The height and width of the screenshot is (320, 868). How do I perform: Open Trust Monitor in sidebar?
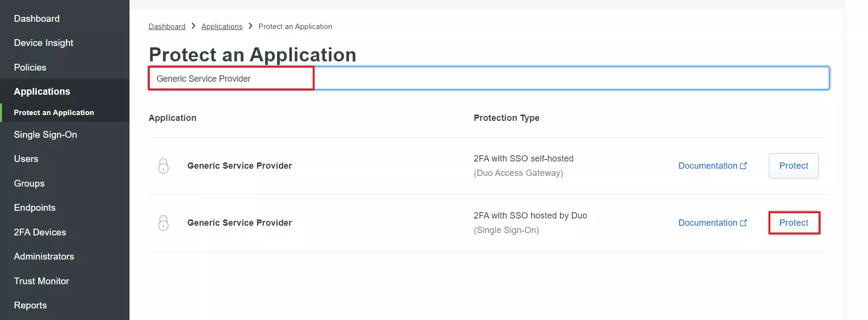click(x=42, y=281)
